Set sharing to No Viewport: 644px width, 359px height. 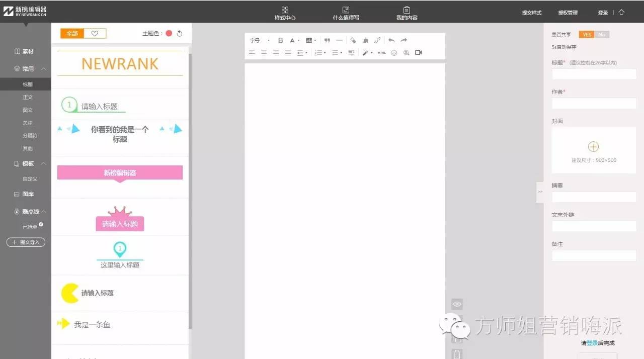602,35
